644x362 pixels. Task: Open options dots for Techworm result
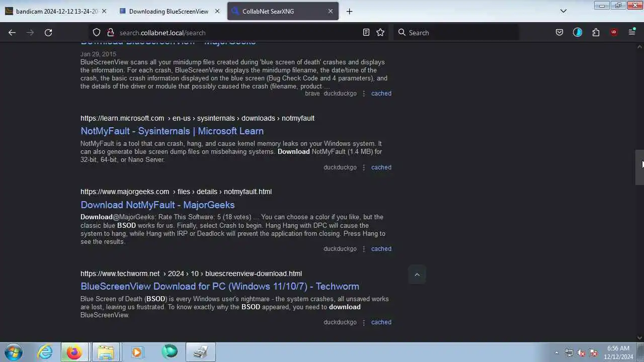coord(364,322)
